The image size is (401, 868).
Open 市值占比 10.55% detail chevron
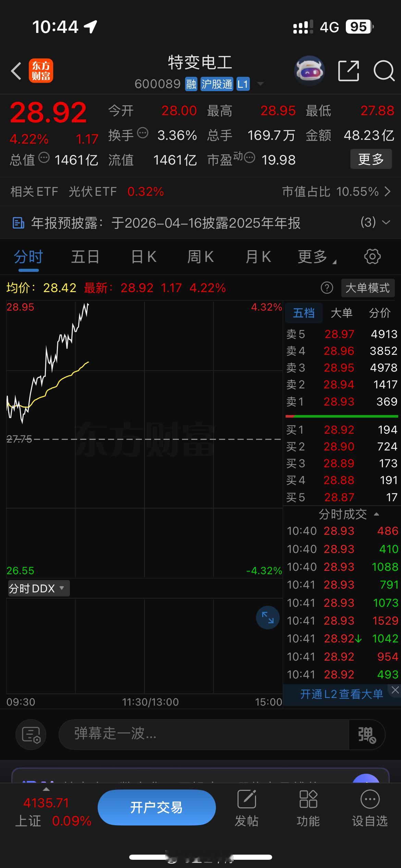coord(388,191)
